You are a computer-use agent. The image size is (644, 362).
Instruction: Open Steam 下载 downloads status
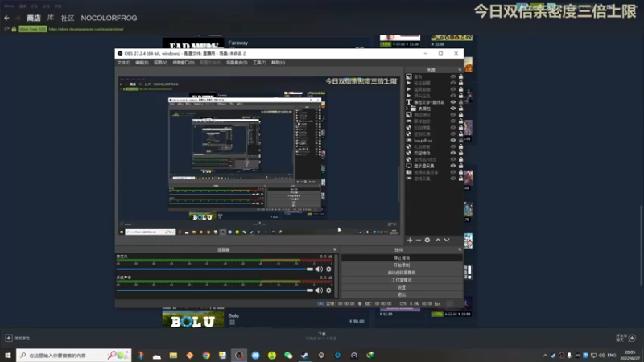click(321, 336)
